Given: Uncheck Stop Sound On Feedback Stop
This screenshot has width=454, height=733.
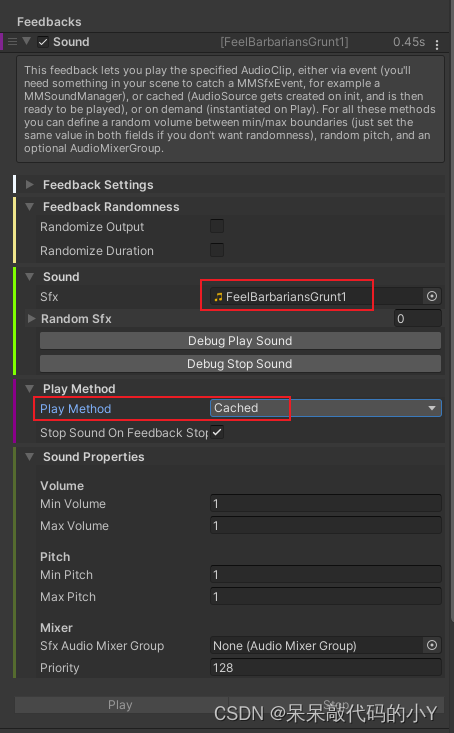Looking at the screenshot, I should click(x=217, y=432).
